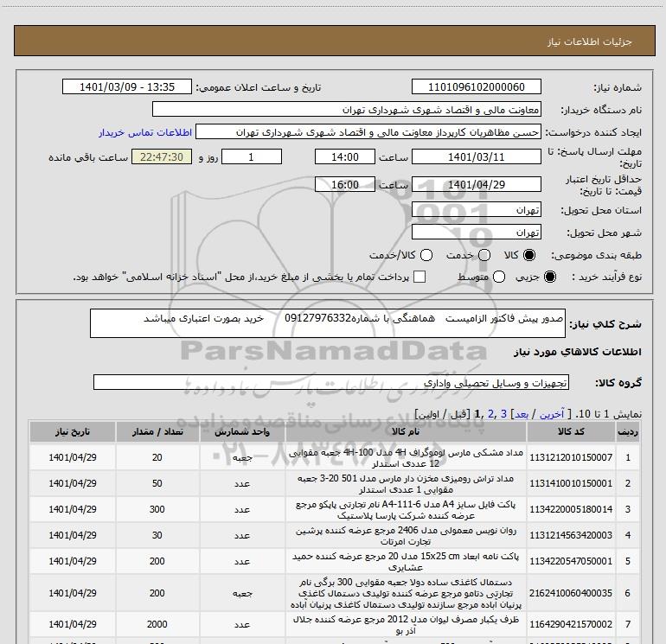Click the goods group field تجهیزات و وسایل تحصیلی
This screenshot has width=666, height=644.
tap(331, 382)
